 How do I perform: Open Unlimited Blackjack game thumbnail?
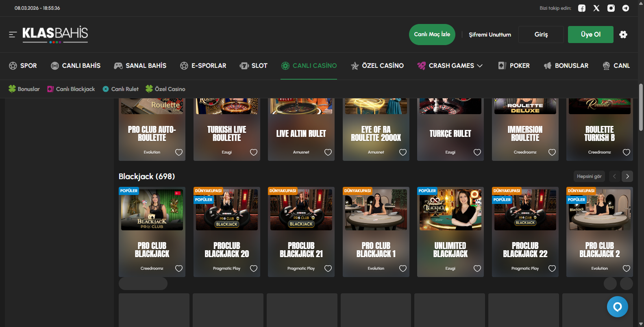tap(450, 210)
